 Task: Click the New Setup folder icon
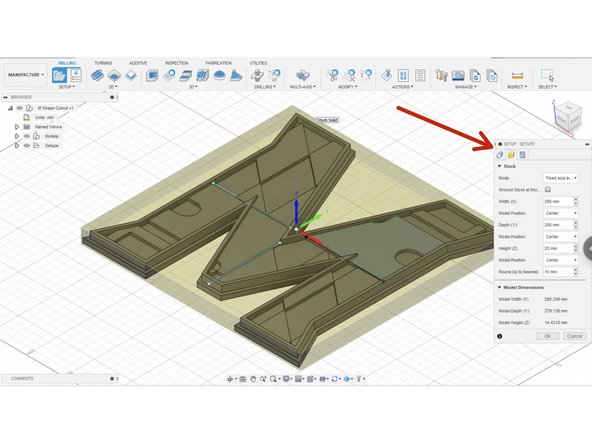point(59,76)
